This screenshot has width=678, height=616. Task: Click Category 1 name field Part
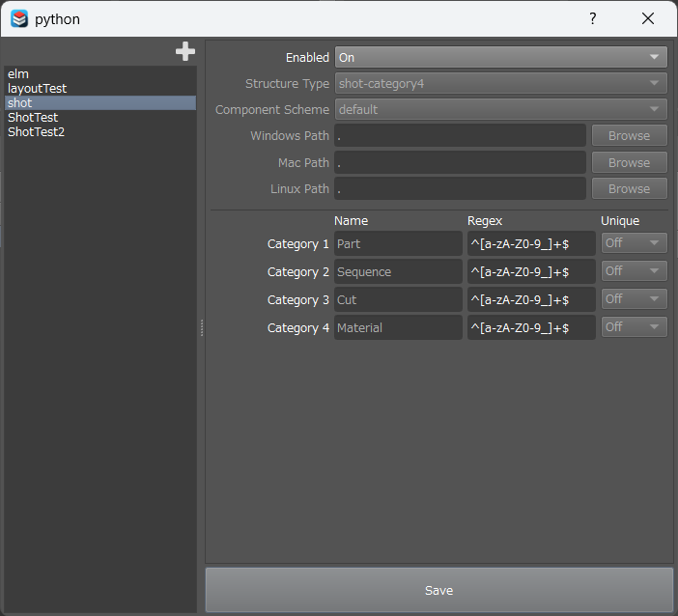click(x=398, y=244)
